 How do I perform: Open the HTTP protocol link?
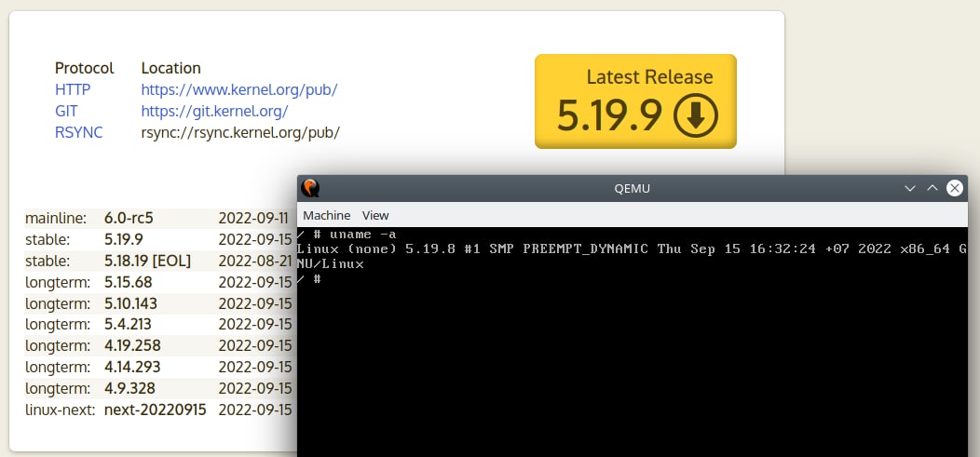click(x=73, y=89)
